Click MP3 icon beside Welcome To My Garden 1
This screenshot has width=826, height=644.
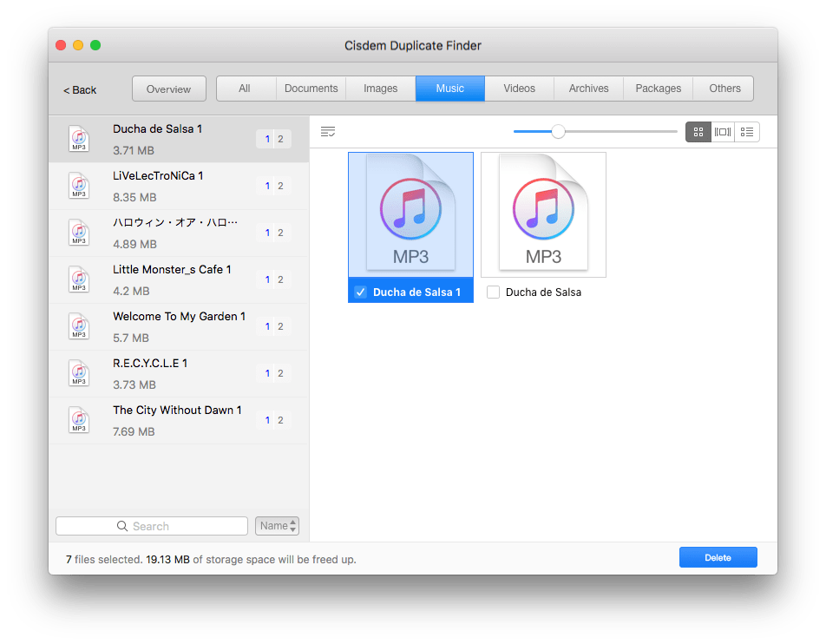(x=79, y=326)
